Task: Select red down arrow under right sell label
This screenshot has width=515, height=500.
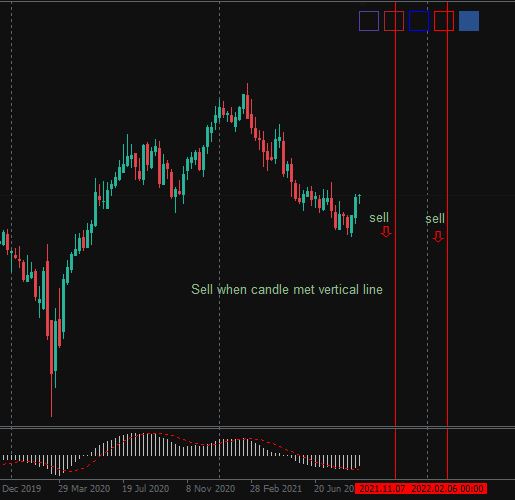Action: click(x=438, y=237)
